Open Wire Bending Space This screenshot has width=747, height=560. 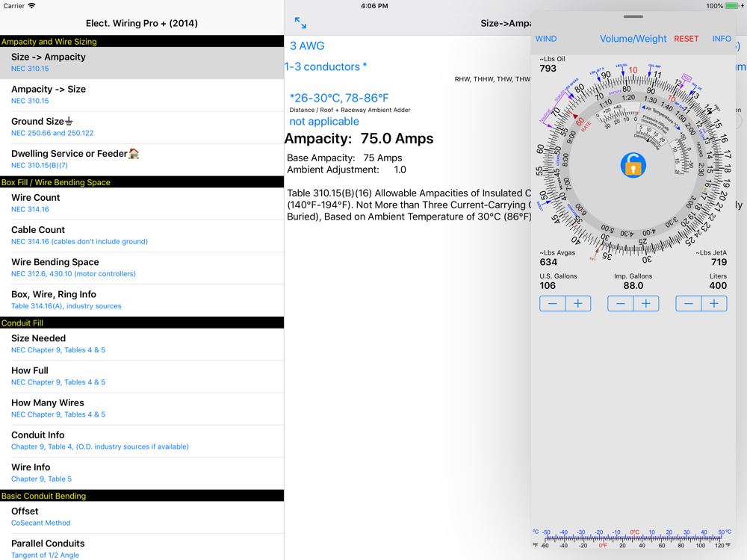click(x=142, y=269)
